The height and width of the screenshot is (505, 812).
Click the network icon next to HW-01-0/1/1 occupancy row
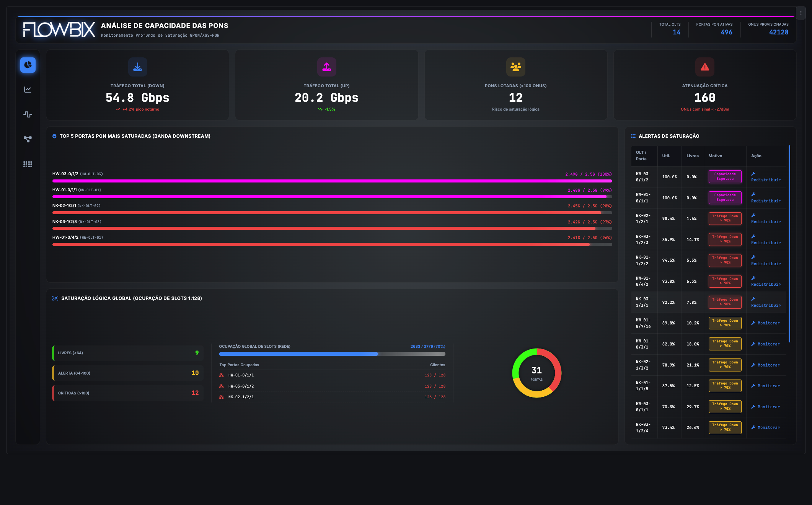[222, 375]
